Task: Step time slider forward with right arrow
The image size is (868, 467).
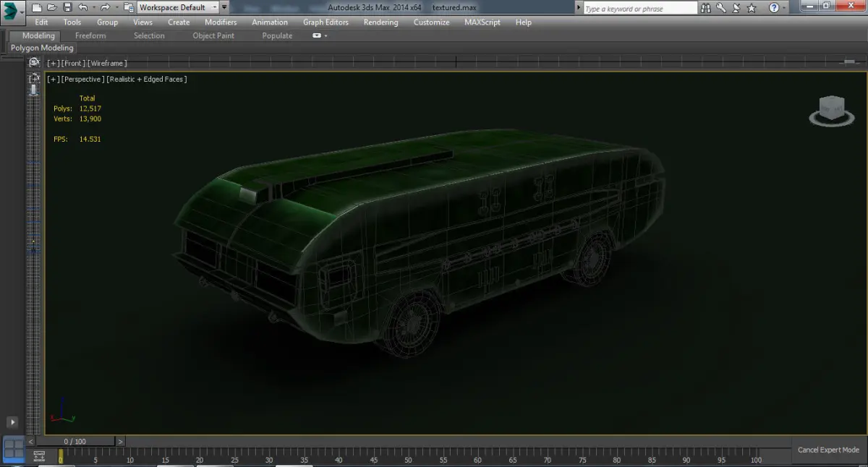Action: pyautogui.click(x=120, y=441)
